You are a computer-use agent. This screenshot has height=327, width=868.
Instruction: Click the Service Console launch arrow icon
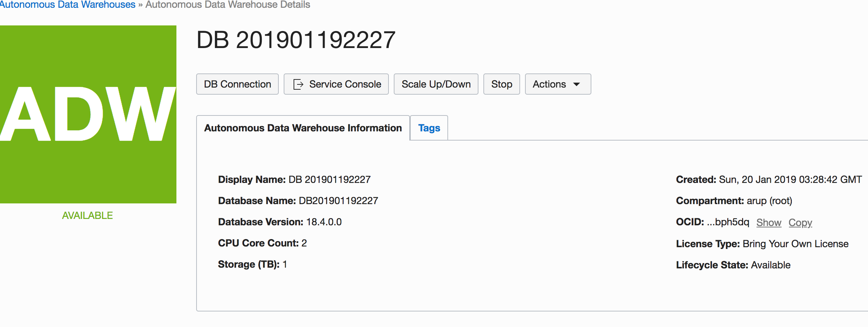tap(299, 84)
